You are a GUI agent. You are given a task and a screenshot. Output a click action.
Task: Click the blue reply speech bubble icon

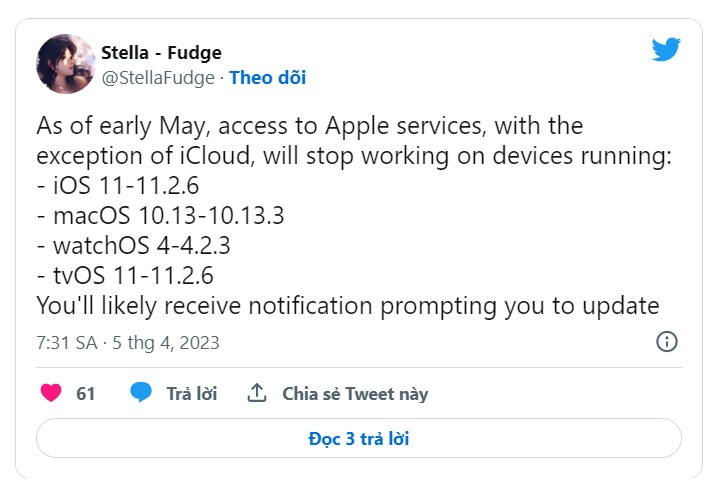141,393
